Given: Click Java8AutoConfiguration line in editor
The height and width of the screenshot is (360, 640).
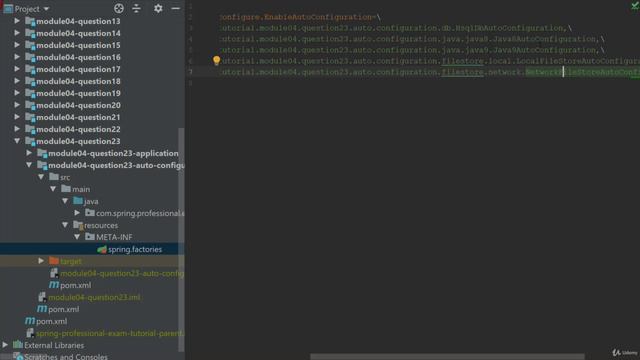Looking at the screenshot, I should [x=544, y=39].
